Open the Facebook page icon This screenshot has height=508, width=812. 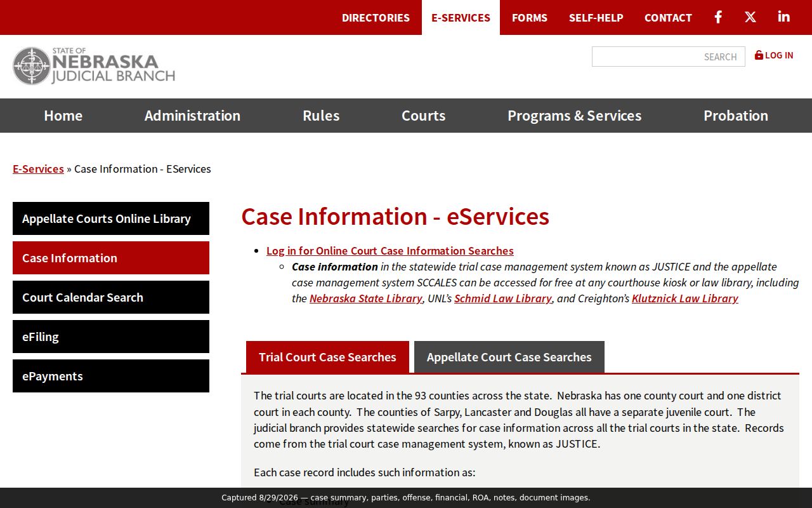tap(718, 17)
